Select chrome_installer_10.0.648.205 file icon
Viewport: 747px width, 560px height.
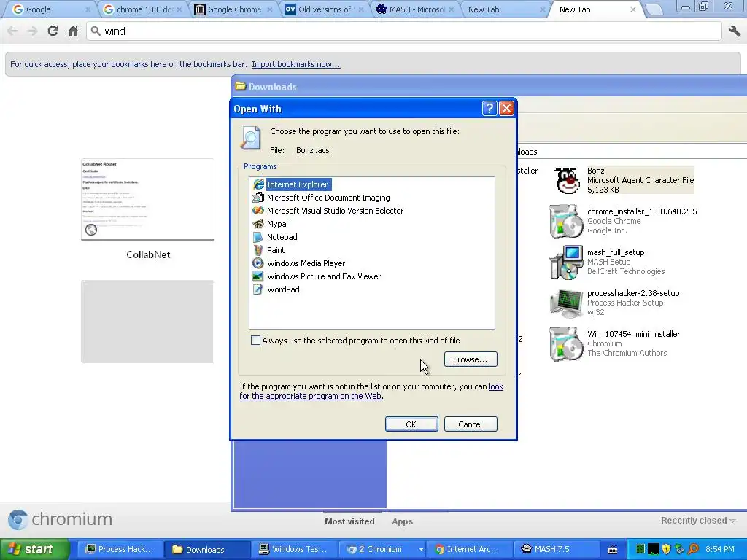(566, 221)
